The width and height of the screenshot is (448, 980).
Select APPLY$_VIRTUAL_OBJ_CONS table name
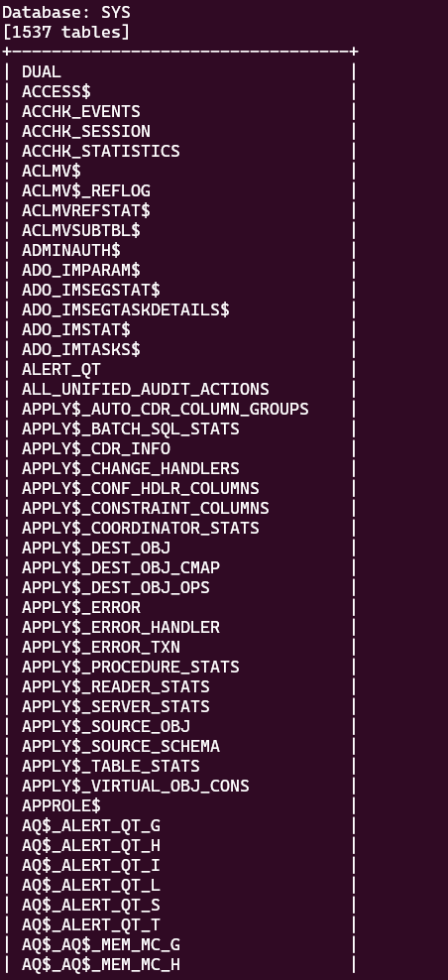pyautogui.click(x=136, y=786)
